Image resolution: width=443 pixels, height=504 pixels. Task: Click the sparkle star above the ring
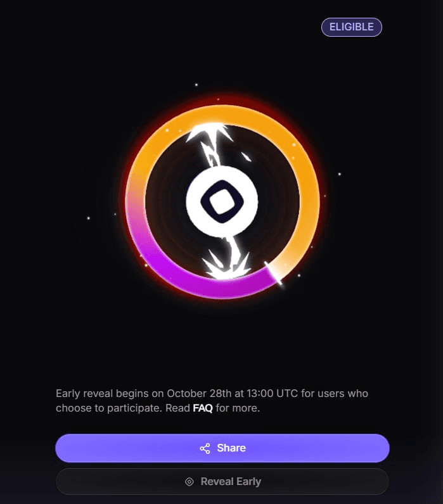(196, 85)
